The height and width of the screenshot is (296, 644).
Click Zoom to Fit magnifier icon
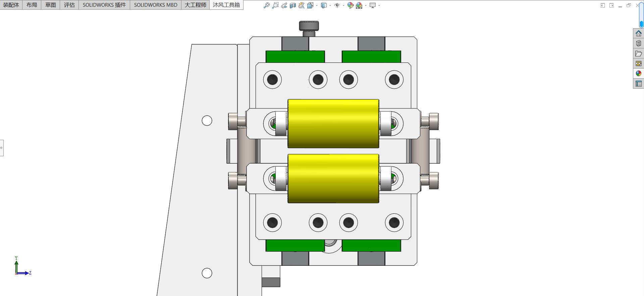267,5
